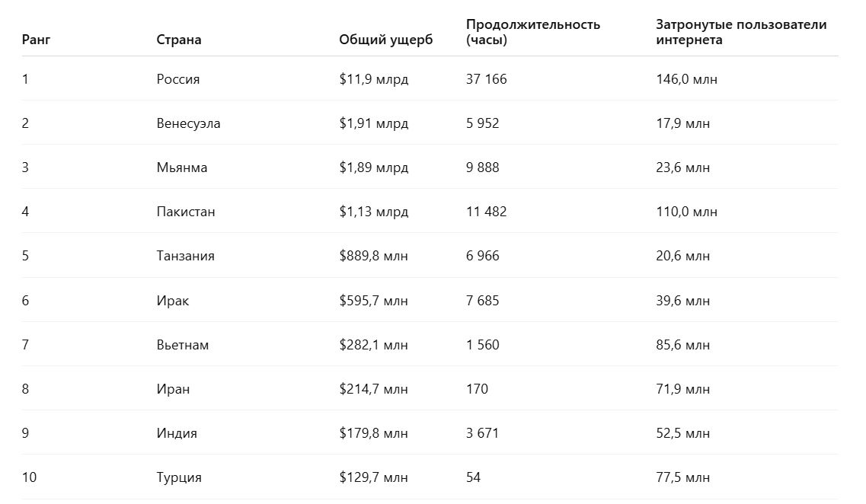Click the "77,5 млн" users value
The height and width of the screenshot is (504, 866).
(x=682, y=477)
